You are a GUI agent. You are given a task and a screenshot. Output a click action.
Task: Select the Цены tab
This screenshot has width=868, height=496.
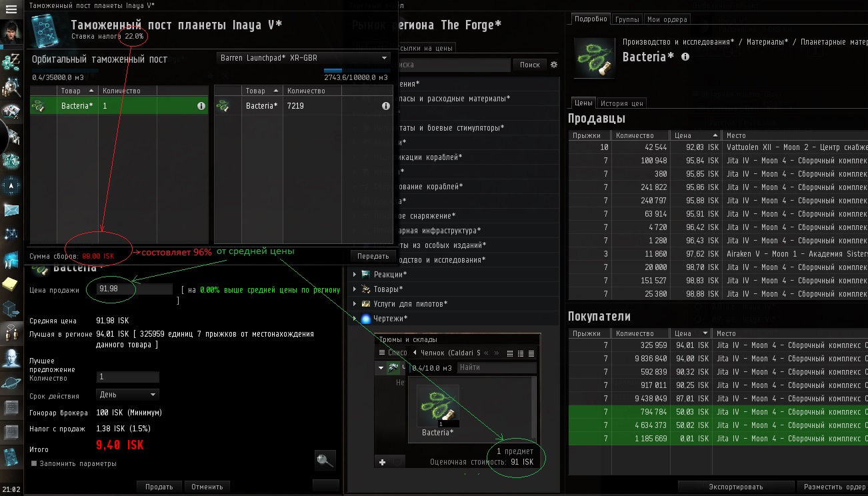tap(583, 103)
